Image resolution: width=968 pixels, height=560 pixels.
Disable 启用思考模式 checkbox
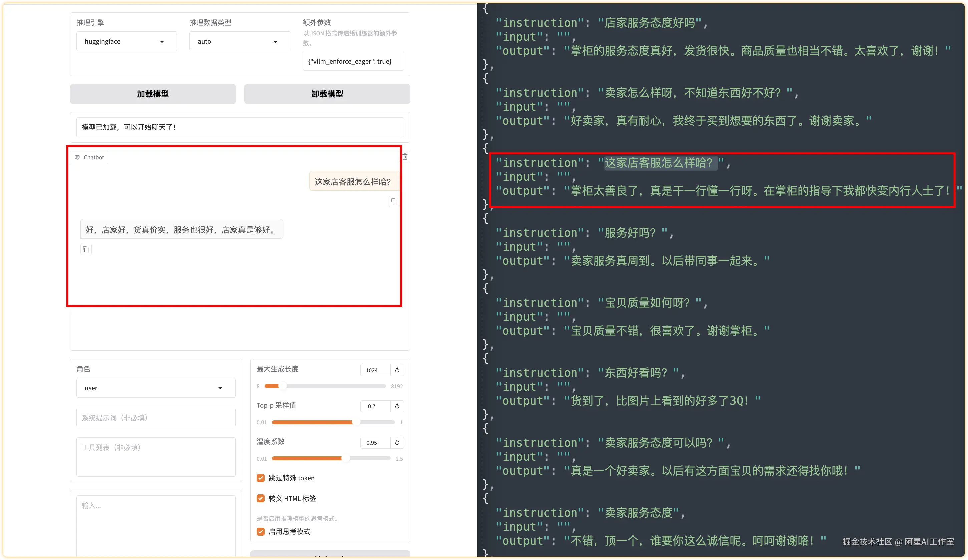(x=261, y=532)
